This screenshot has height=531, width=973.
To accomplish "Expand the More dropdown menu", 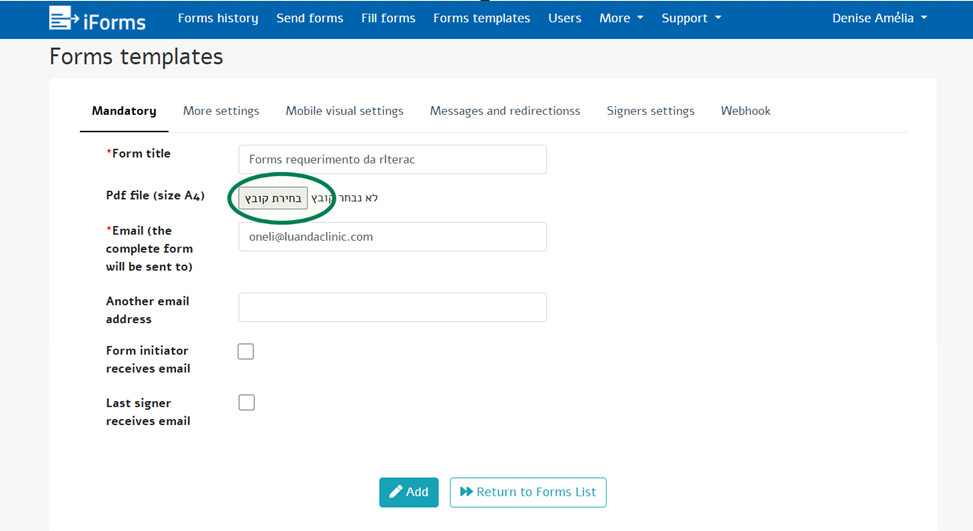I will coord(620,18).
